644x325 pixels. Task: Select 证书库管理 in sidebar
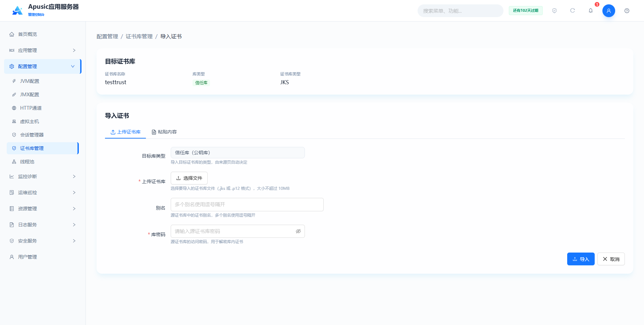(43, 148)
